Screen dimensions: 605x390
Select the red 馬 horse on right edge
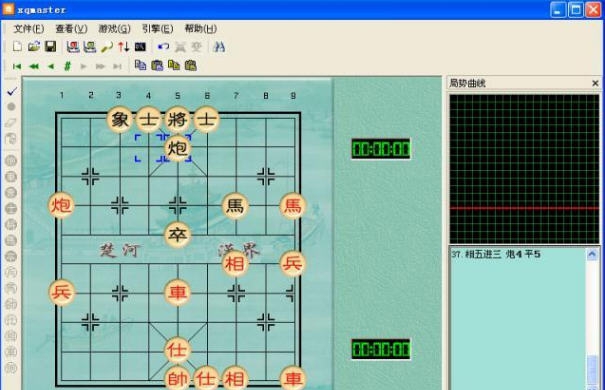[292, 206]
